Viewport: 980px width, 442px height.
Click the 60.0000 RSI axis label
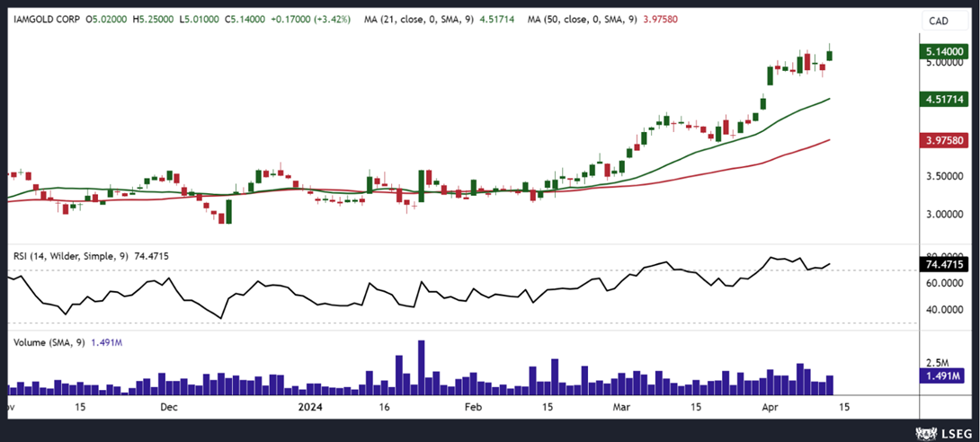(x=944, y=283)
